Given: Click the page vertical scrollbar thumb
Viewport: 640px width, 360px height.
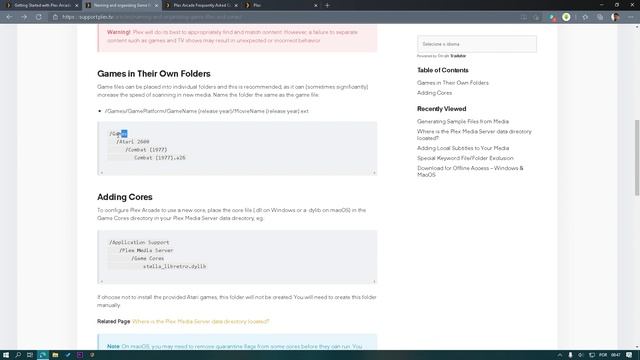Looking at the screenshot, I should click(x=637, y=158).
